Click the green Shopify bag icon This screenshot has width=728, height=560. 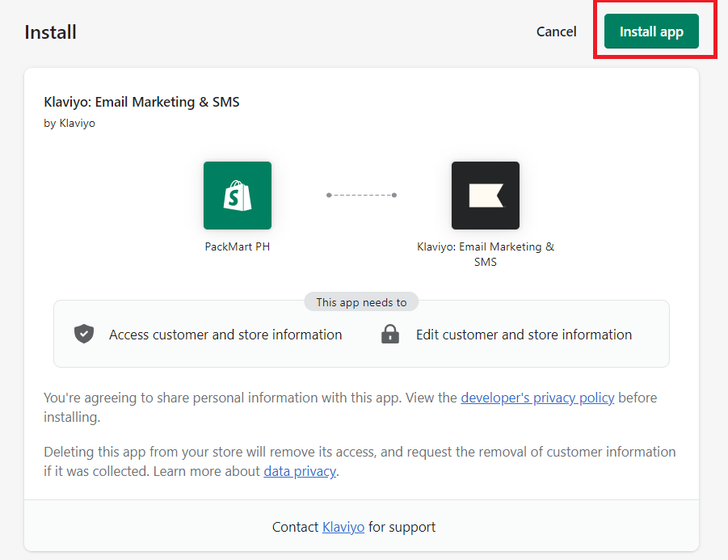(x=238, y=196)
